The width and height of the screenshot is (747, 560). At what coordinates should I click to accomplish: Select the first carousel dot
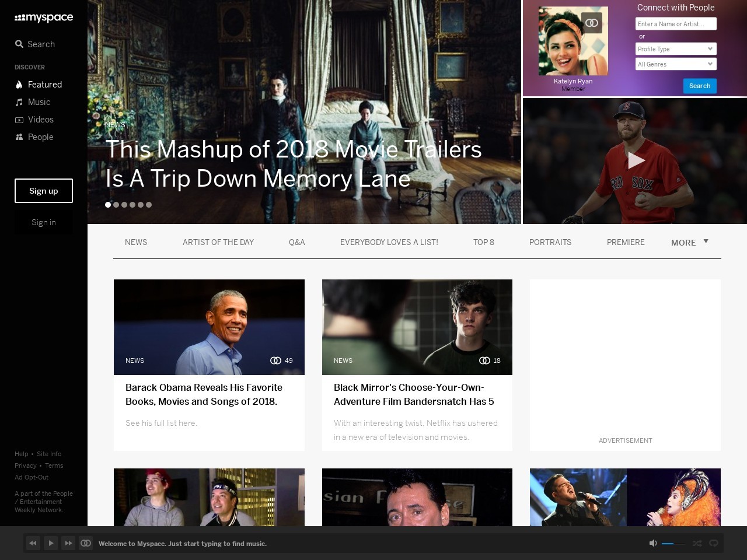click(x=108, y=205)
